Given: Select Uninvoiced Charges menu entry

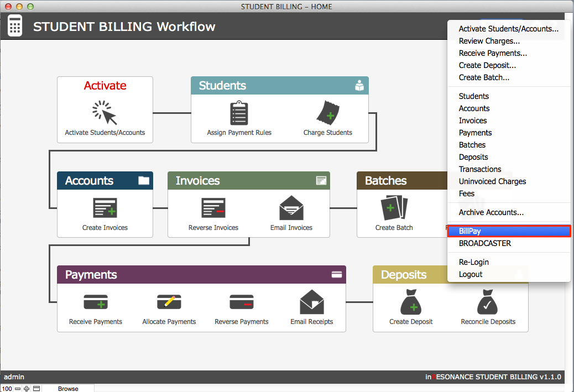Looking at the screenshot, I should [x=492, y=181].
